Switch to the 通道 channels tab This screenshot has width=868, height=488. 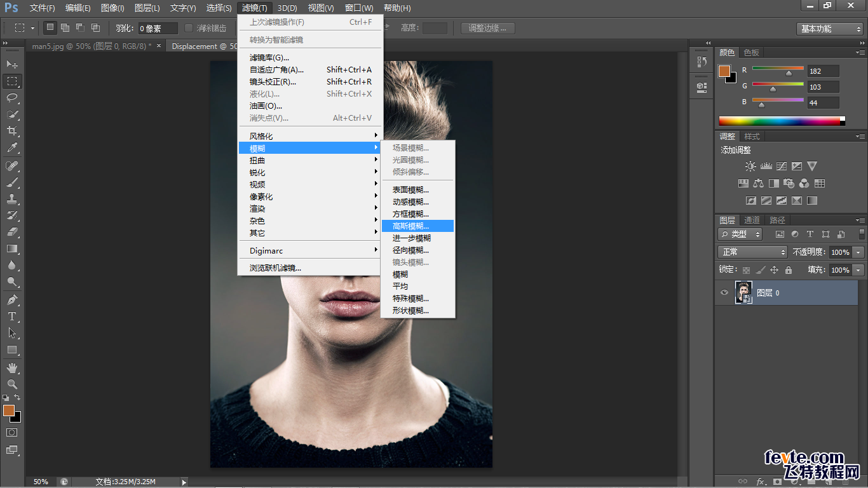[752, 220]
